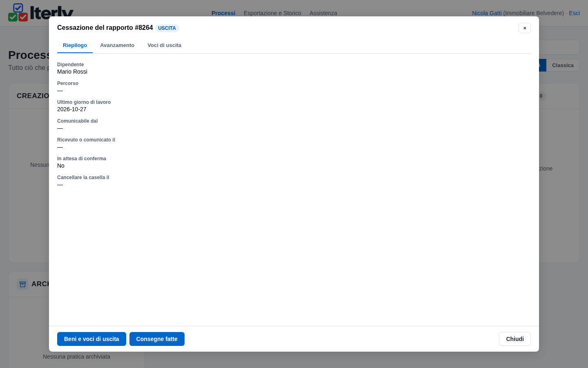Click the USCITA badge
The width and height of the screenshot is (588, 368).
tap(167, 28)
